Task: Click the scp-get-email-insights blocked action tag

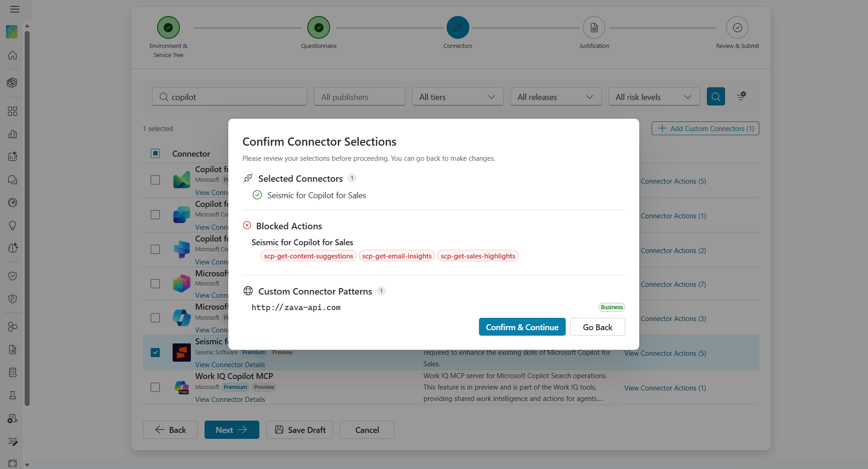Action: coord(397,256)
